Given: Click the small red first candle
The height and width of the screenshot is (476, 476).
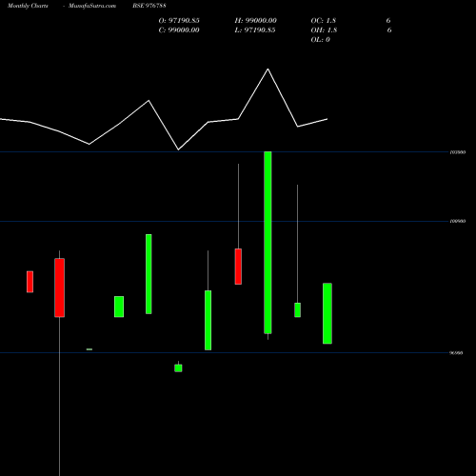Looking at the screenshot, I should tap(30, 282).
